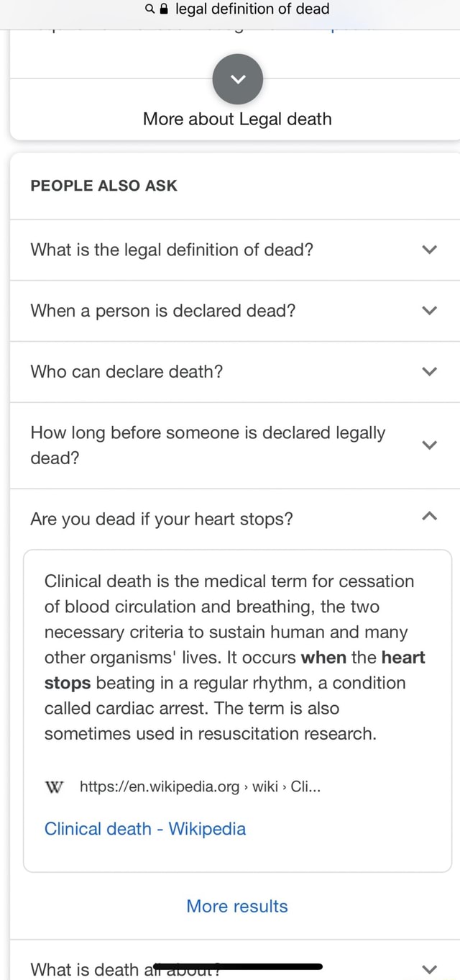The width and height of the screenshot is (460, 980).
Task: Click the chevron beside When a person is declared dead
Action: [429, 310]
